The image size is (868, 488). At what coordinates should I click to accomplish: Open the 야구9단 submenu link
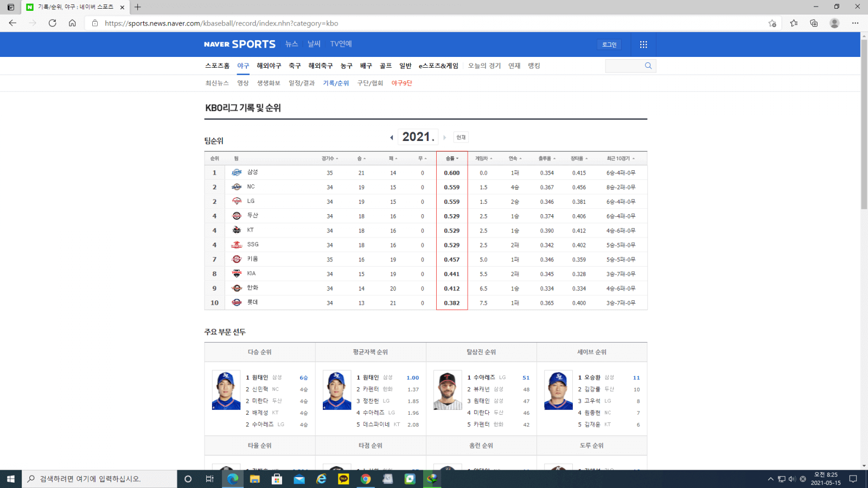(x=402, y=83)
